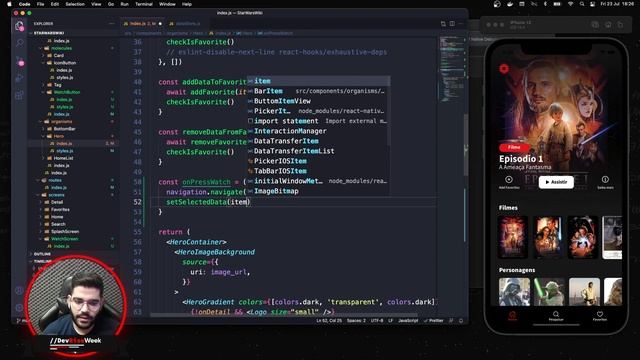This screenshot has height=360, width=640.
Task: Click the rotate icon in the Simulator toolbar
Action: coord(620,25)
